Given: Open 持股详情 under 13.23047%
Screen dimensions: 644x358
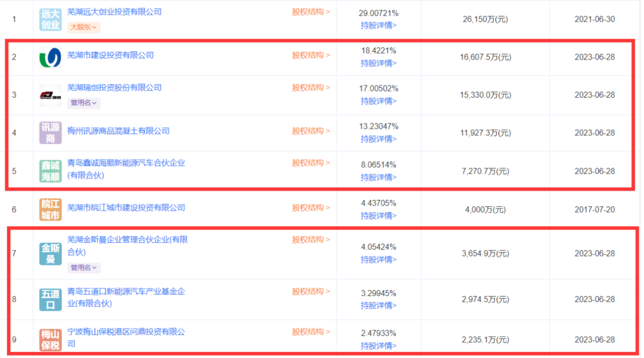Looking at the screenshot, I should [378, 139].
